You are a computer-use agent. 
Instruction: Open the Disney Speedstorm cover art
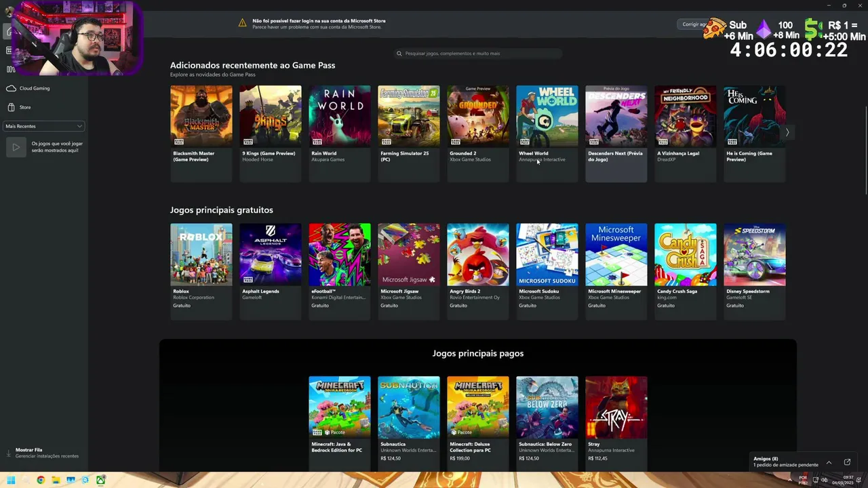[x=754, y=254]
